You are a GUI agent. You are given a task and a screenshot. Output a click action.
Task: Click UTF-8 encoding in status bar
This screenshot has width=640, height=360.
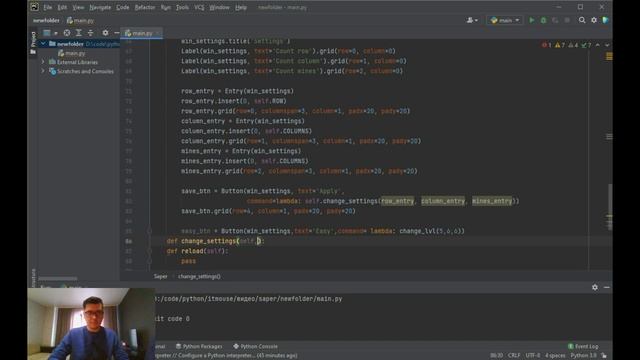(533, 356)
